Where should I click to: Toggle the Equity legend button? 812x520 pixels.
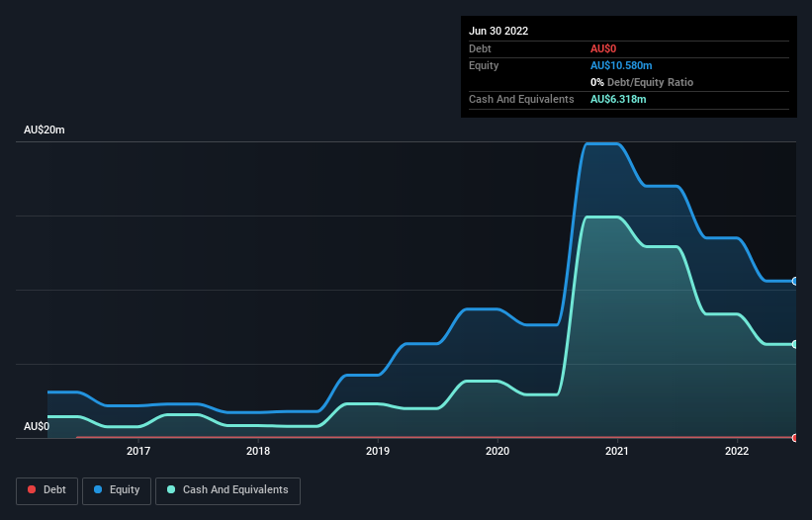pos(117,490)
